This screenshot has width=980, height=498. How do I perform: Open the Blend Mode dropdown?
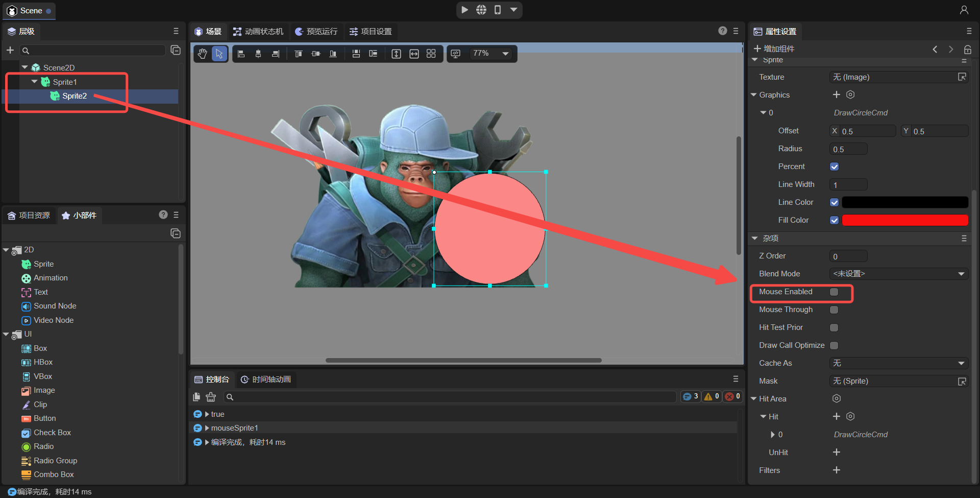[x=898, y=274]
